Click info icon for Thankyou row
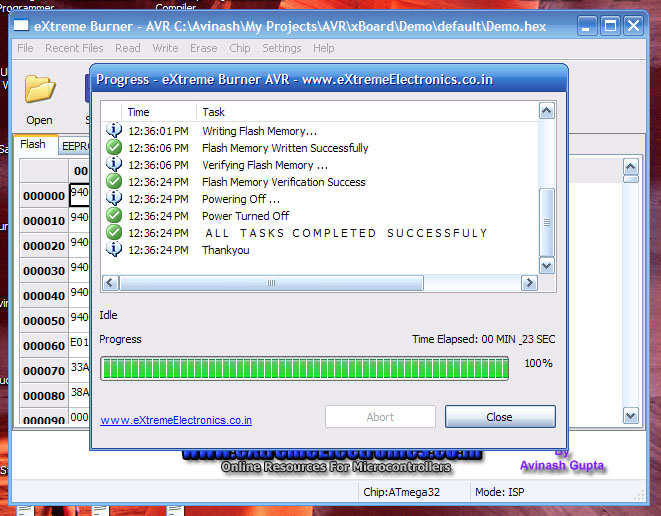The image size is (661, 516). click(114, 249)
